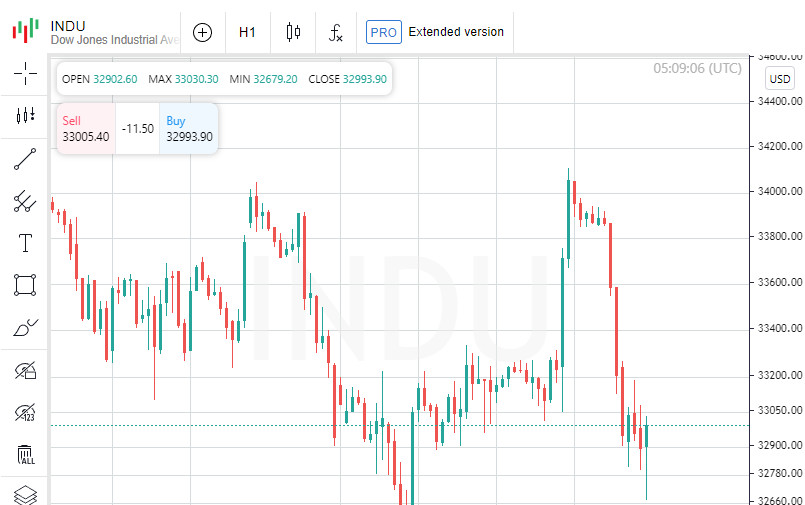Open the chart settings sliders icon
This screenshot has height=505, width=805.
pyautogui.click(x=25, y=115)
